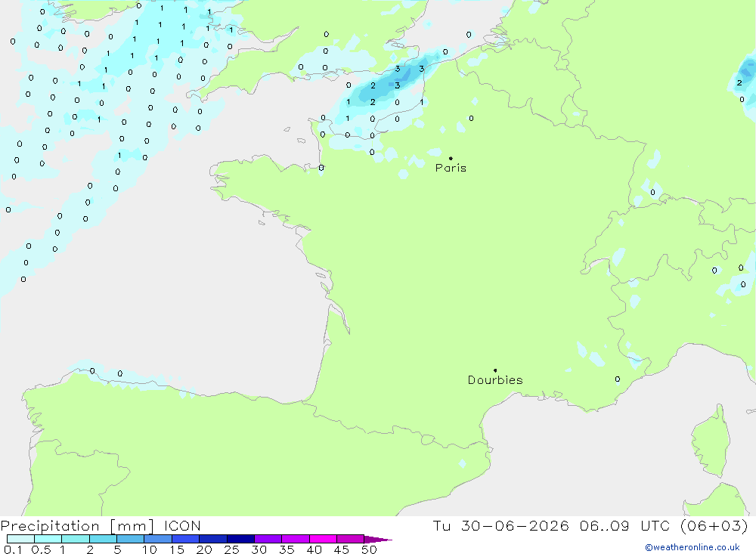Pick the 10–15 mm legend color swatch
The height and width of the screenshot is (554, 756).
pos(158,539)
